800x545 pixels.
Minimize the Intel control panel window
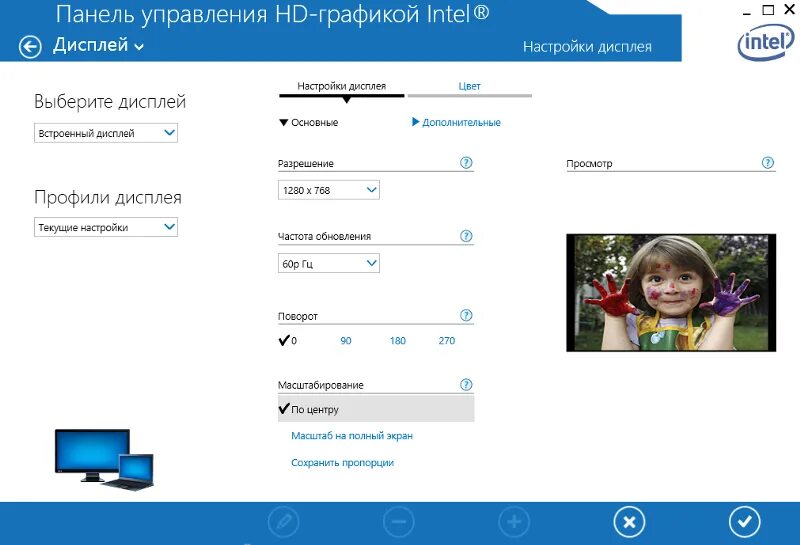coord(746,11)
